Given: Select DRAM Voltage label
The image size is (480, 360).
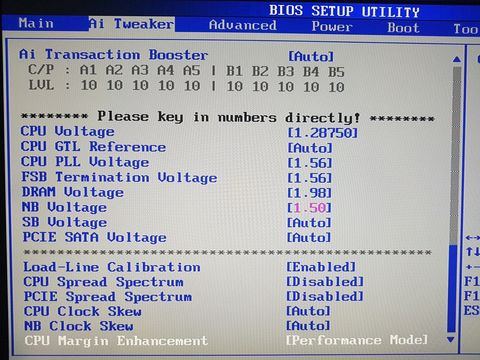Looking at the screenshot, I should (73, 192).
